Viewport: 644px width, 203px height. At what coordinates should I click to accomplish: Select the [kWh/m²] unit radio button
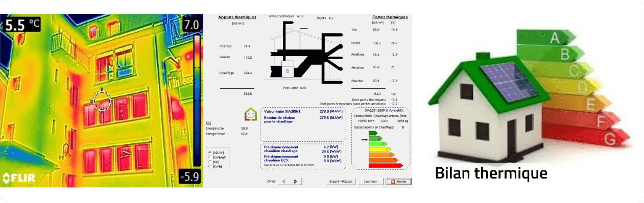(x=209, y=157)
